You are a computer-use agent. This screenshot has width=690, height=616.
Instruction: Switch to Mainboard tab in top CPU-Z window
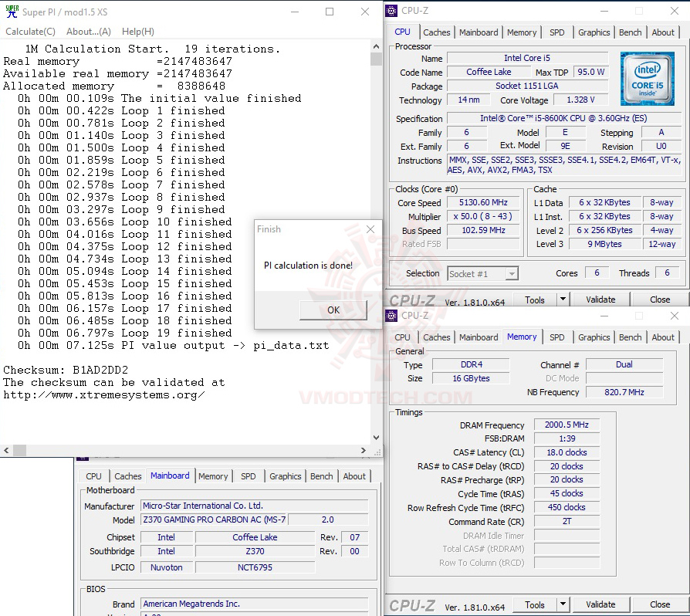point(479,32)
